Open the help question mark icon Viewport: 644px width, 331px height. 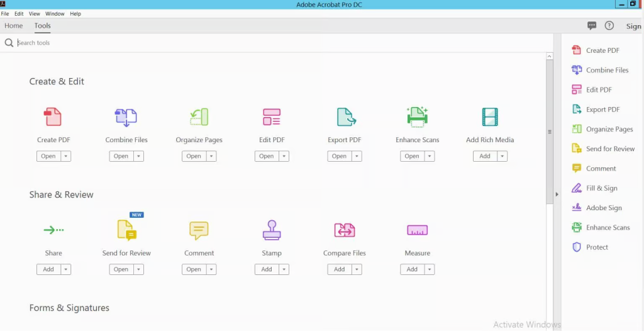pos(609,26)
